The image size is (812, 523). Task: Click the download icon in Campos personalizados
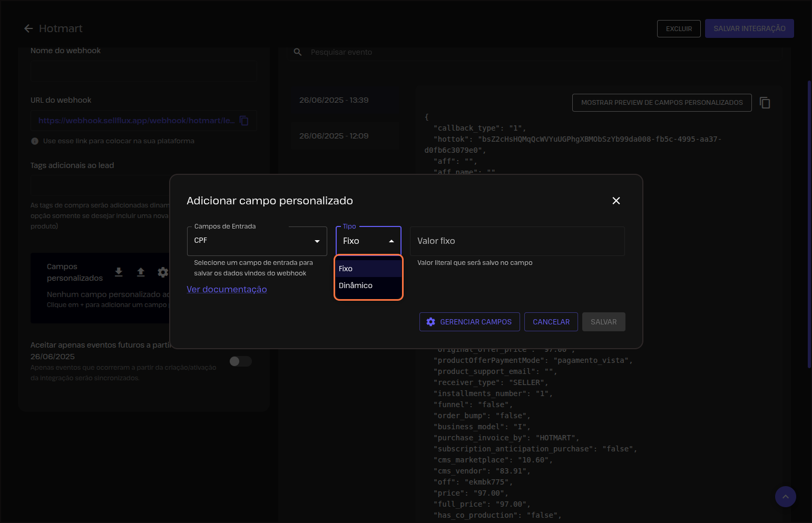click(x=119, y=272)
